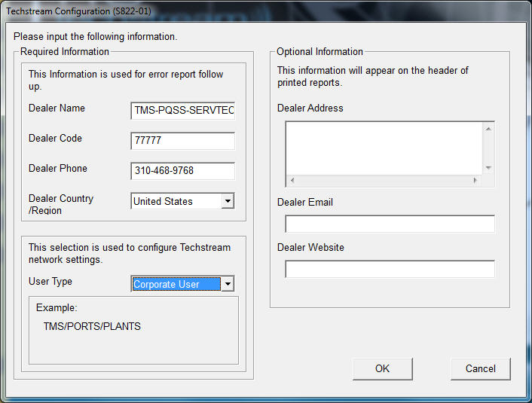Click Dealer Address scroll right arrow
This screenshot has height=403, width=532.
475,181
